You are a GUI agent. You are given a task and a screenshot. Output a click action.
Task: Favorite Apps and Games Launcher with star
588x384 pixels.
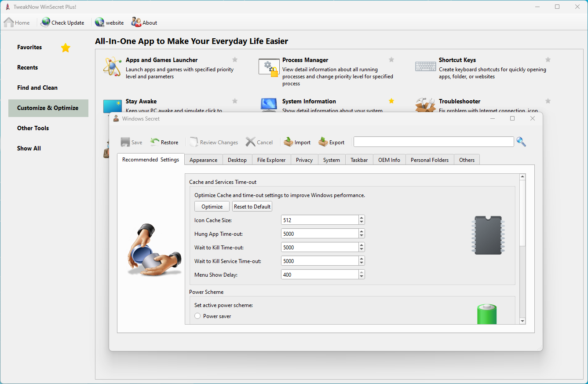pos(235,60)
